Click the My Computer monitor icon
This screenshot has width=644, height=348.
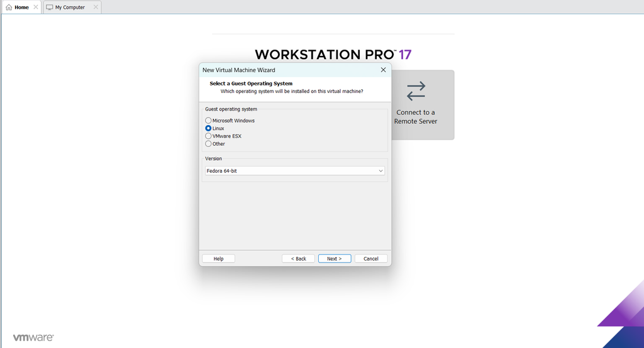(49, 8)
